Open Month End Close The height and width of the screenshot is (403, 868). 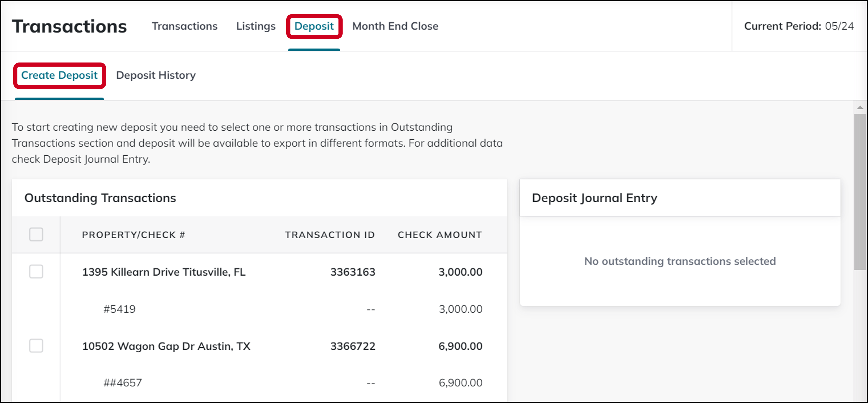click(394, 26)
